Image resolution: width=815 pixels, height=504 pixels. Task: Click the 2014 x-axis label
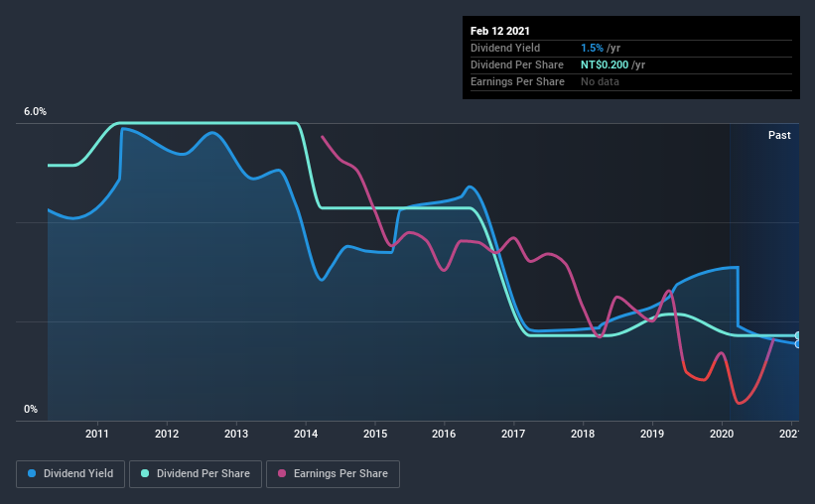(306, 434)
